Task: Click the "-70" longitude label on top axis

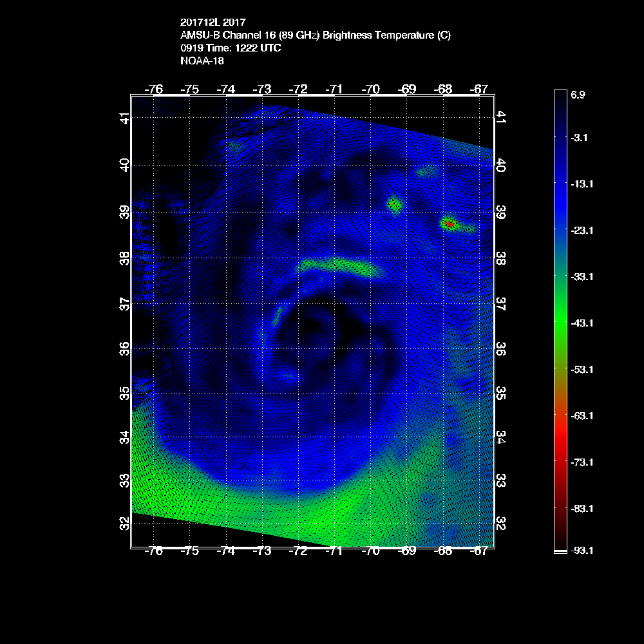Action: [x=370, y=89]
